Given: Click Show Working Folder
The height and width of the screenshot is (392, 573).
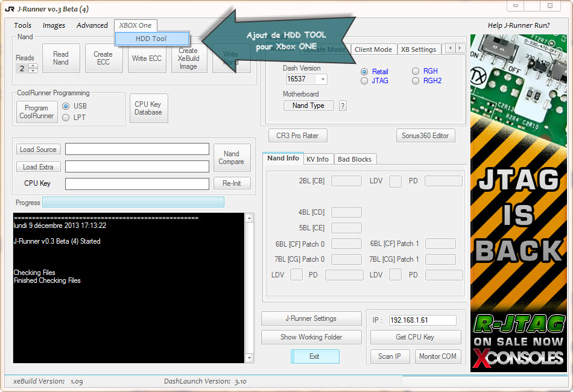Looking at the screenshot, I should click(311, 337).
